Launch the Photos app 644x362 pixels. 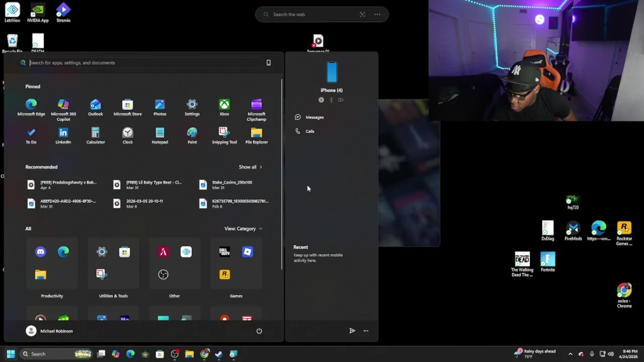[x=160, y=108]
